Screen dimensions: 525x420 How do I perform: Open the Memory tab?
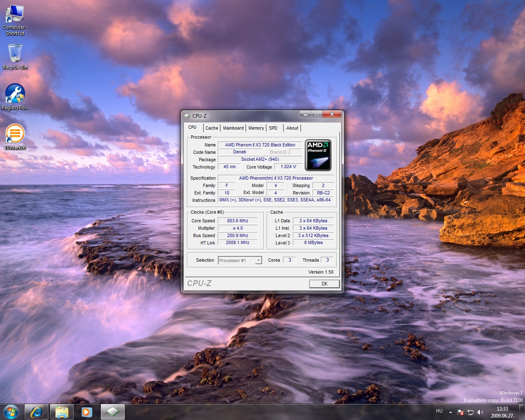click(x=256, y=128)
